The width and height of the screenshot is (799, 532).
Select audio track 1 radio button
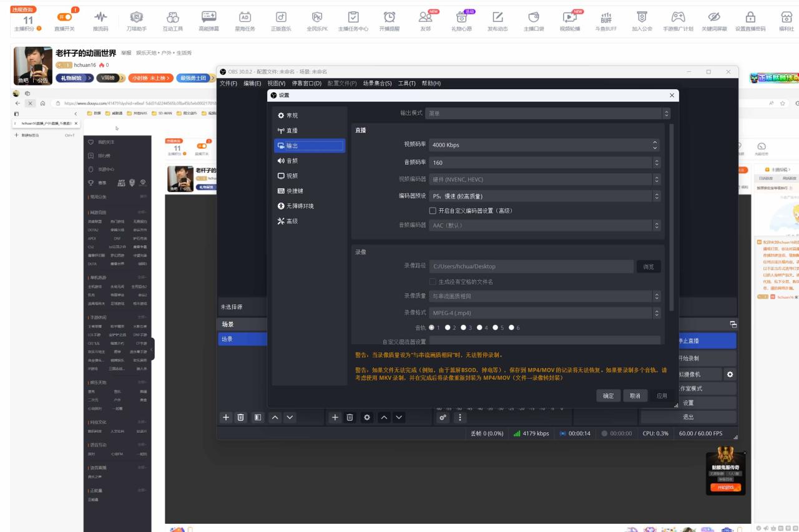tap(432, 327)
